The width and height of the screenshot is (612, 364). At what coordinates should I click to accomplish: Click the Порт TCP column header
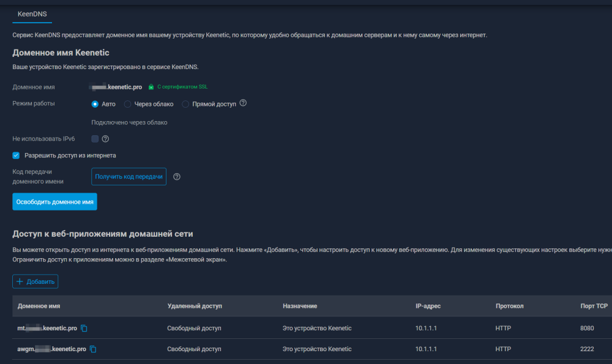(594, 306)
